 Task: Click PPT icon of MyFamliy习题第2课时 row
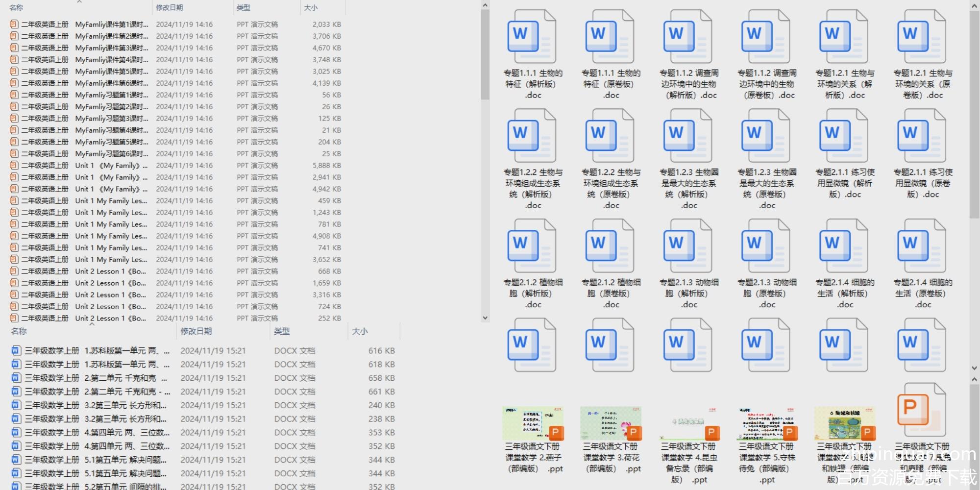click(14, 106)
